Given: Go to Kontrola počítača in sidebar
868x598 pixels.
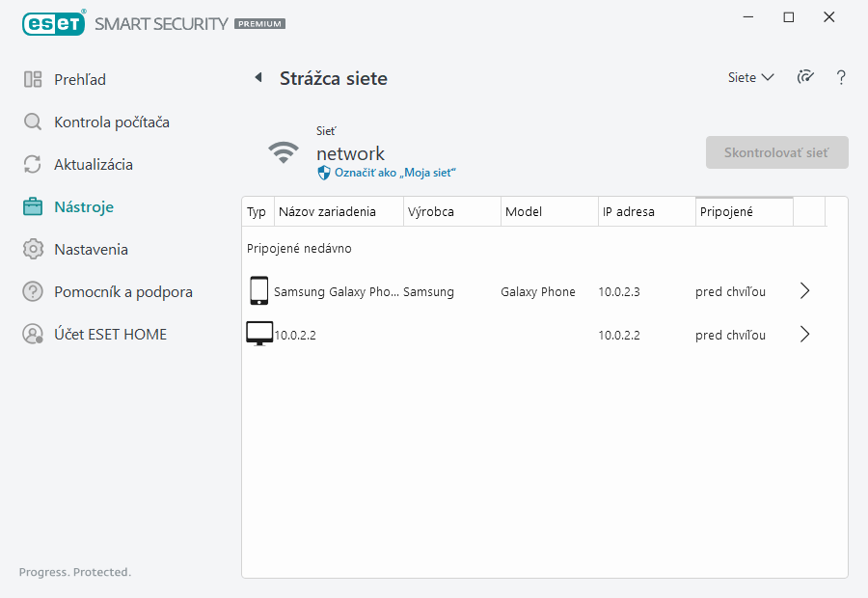Looking at the screenshot, I should click(111, 122).
